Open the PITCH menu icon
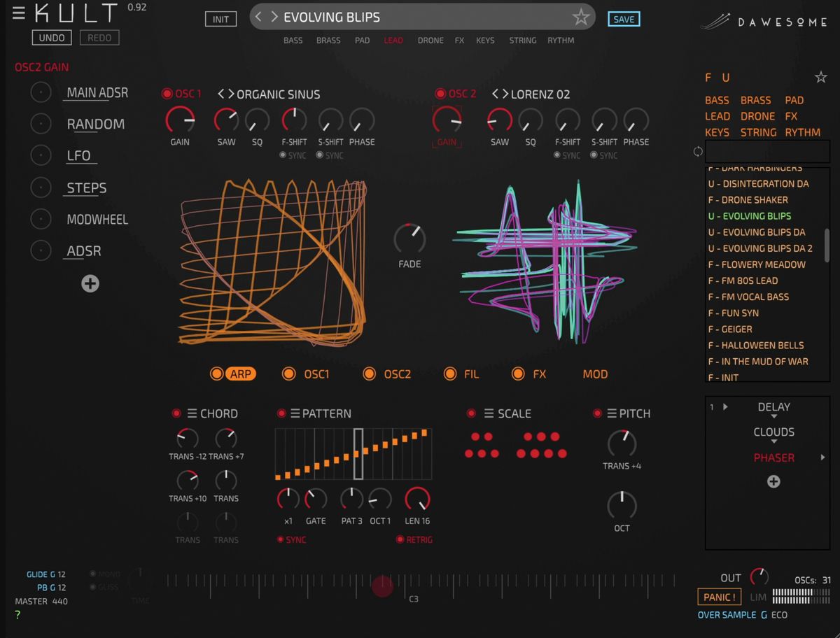This screenshot has width=840, height=638. click(612, 413)
